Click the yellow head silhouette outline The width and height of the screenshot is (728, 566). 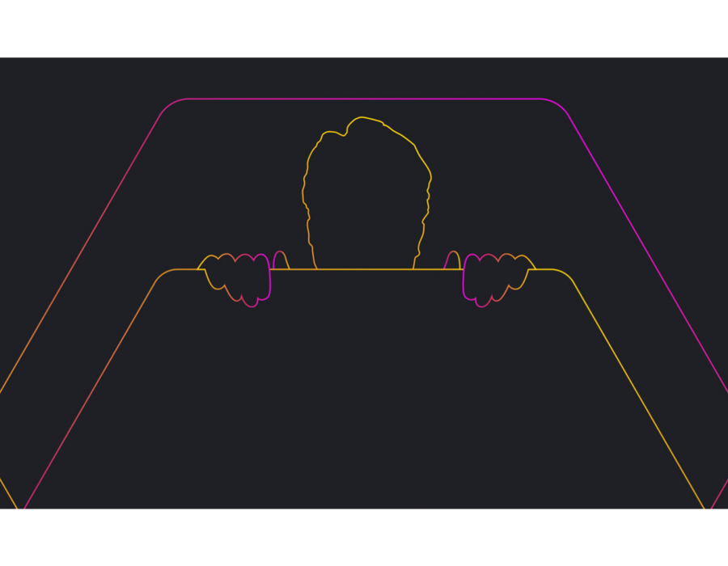click(305, 188)
